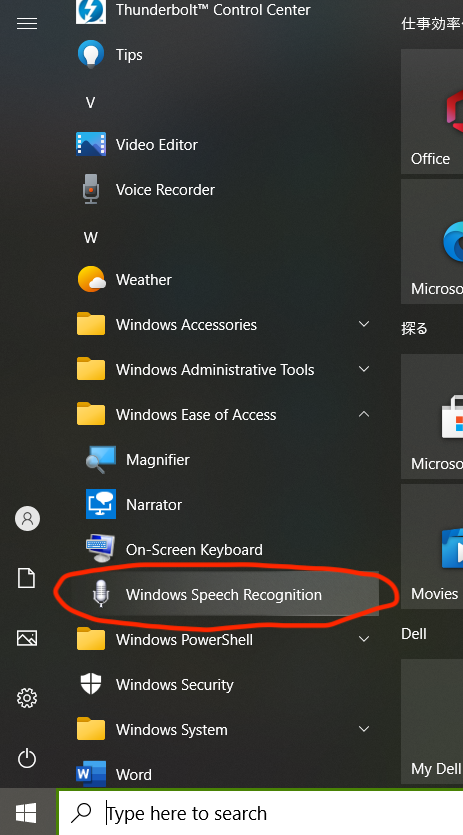
Task: Select 'Word' label
Action: (134, 775)
